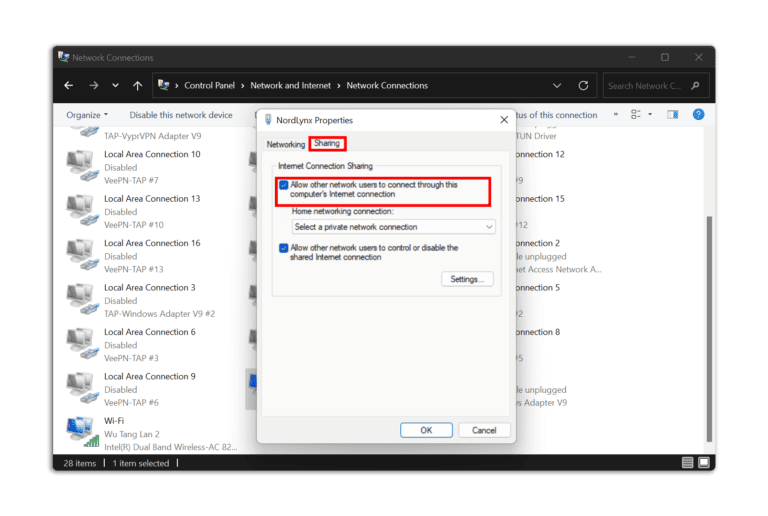
Task: Open Select a private network connection dropdown
Action: point(394,227)
